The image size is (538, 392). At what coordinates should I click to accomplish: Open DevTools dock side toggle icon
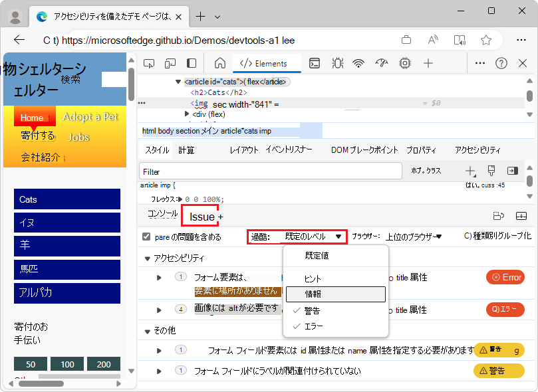pos(192,62)
